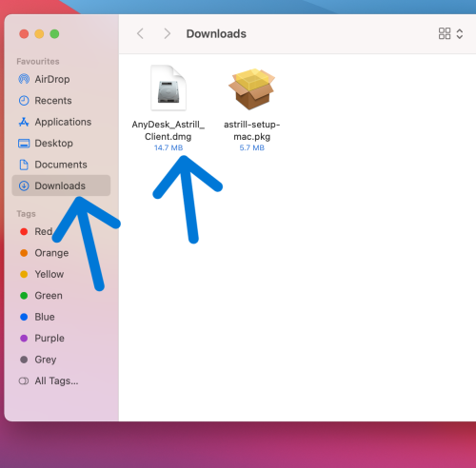Switch to icon grid view button
The width and height of the screenshot is (476, 468).
pos(445,33)
